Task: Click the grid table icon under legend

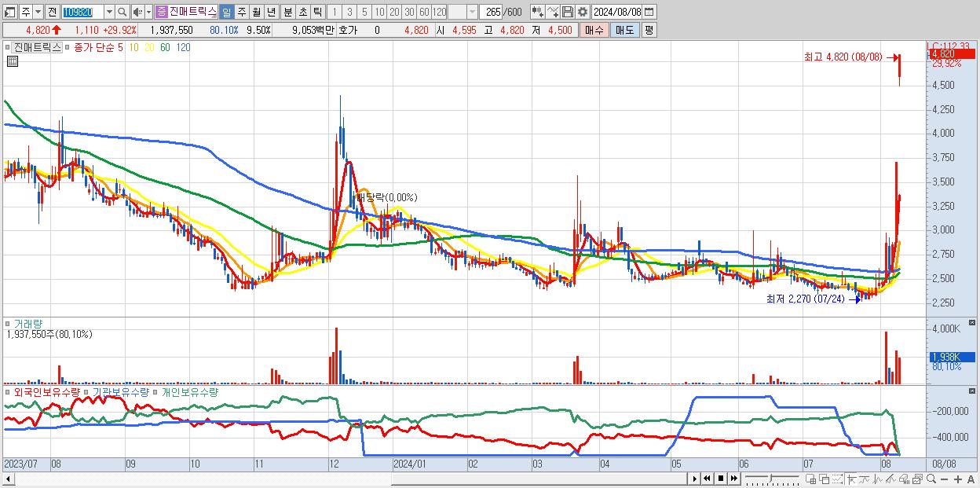Action: coord(12,61)
